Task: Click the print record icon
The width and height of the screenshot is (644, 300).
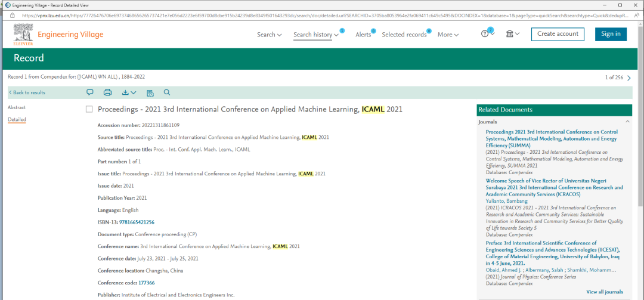Action: (x=107, y=92)
